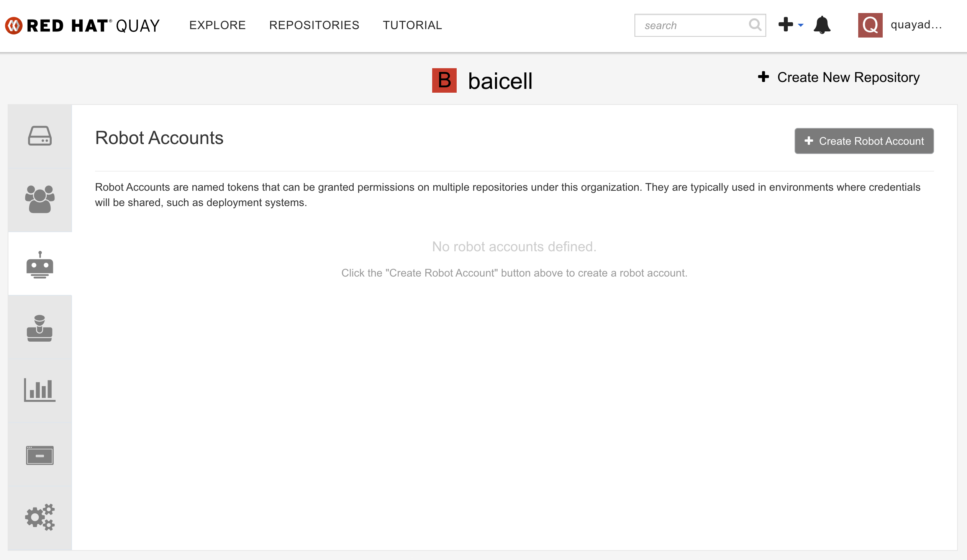Open Default Permissions sidebar icon
This screenshot has height=560, width=967.
[39, 328]
